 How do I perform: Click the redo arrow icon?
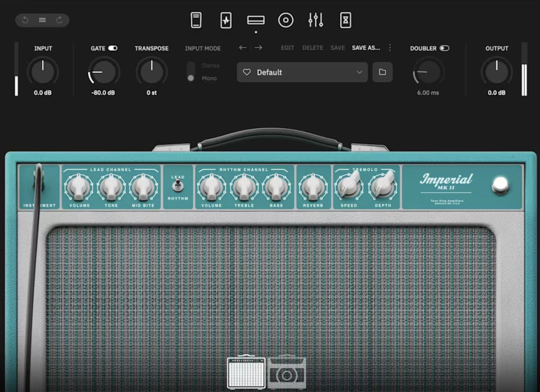(x=59, y=20)
